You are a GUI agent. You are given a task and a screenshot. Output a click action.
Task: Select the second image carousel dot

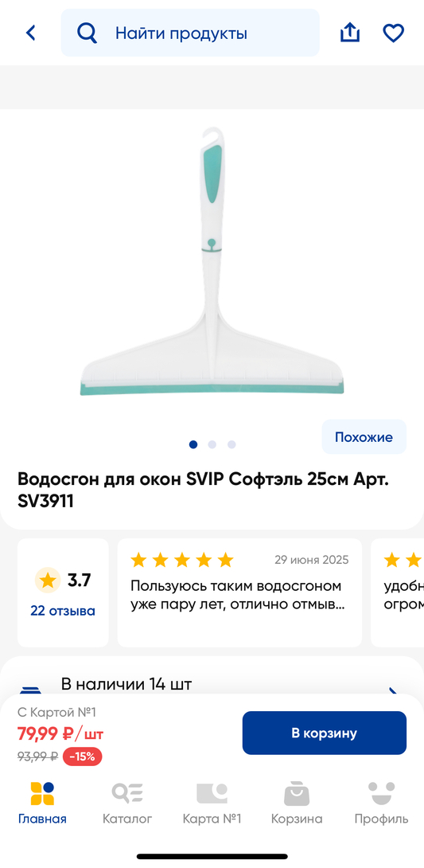coord(212,444)
